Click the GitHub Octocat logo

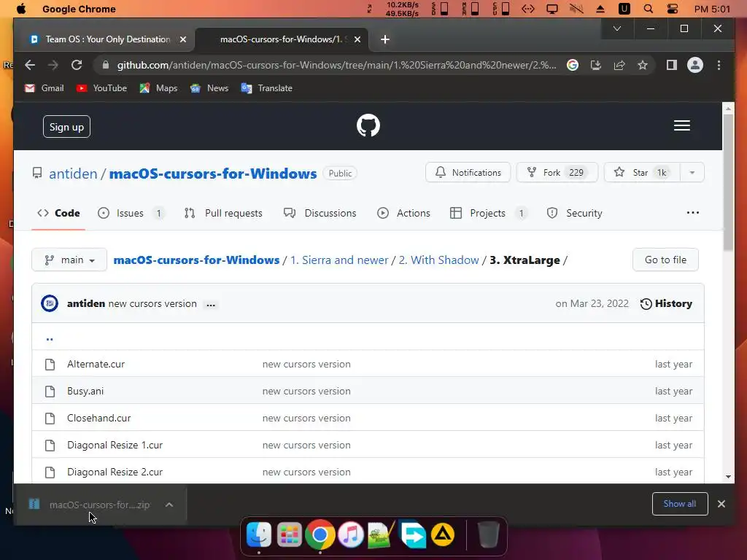[368, 125]
